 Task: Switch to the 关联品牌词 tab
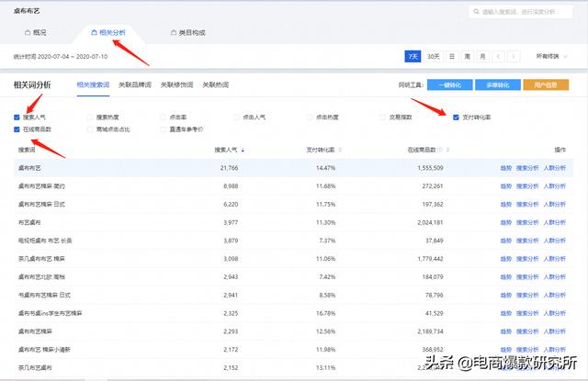(134, 84)
